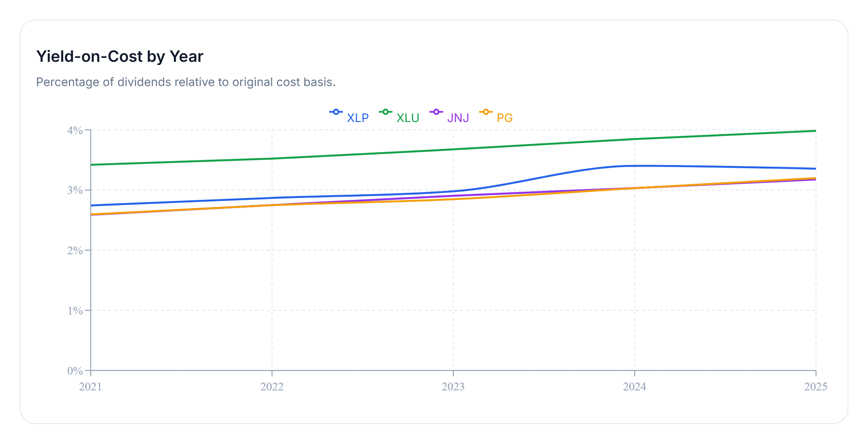Viewport: 868px width, 444px height.
Task: Hide the PG series via legend label
Action: [x=504, y=118]
